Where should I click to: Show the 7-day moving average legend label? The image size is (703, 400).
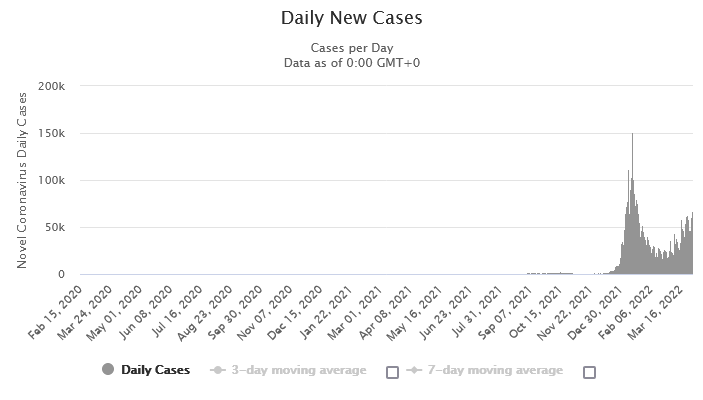(496, 370)
